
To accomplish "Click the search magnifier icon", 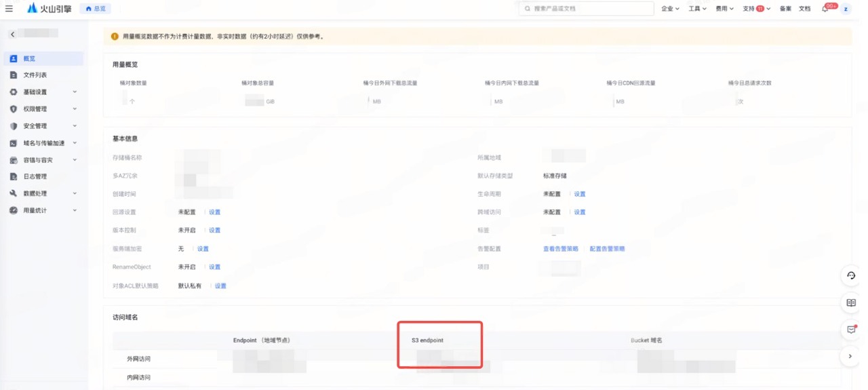I will 528,9.
